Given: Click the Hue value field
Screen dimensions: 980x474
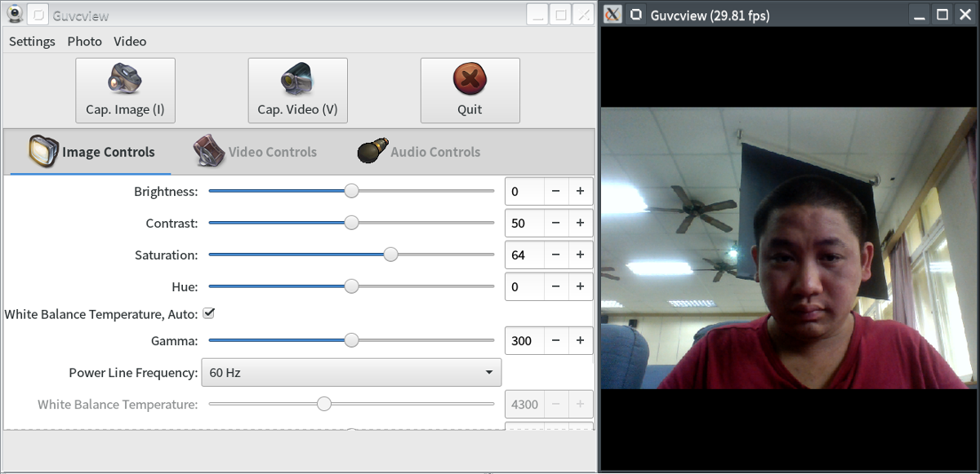Looking at the screenshot, I should pyautogui.click(x=524, y=286).
